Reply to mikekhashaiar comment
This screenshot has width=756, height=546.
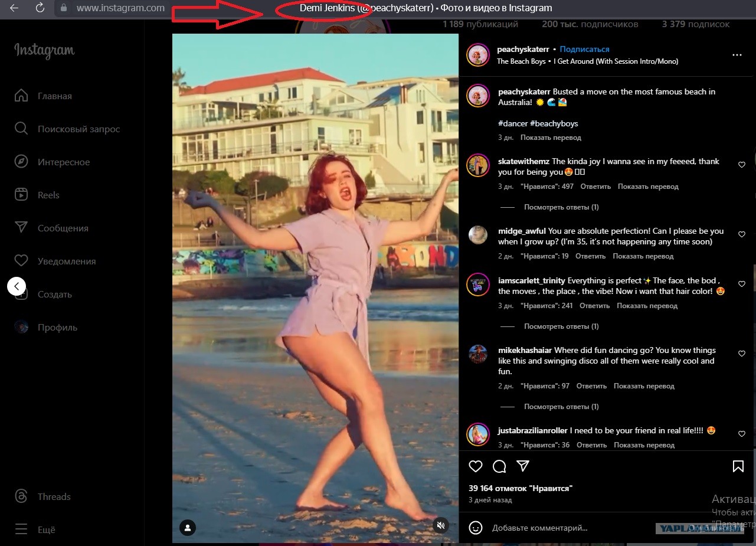(591, 386)
